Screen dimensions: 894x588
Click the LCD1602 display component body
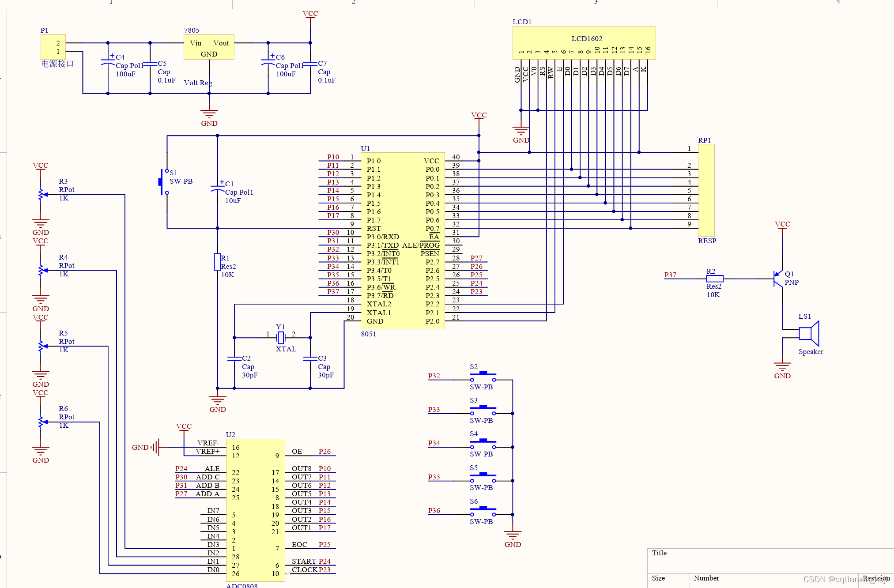(584, 43)
